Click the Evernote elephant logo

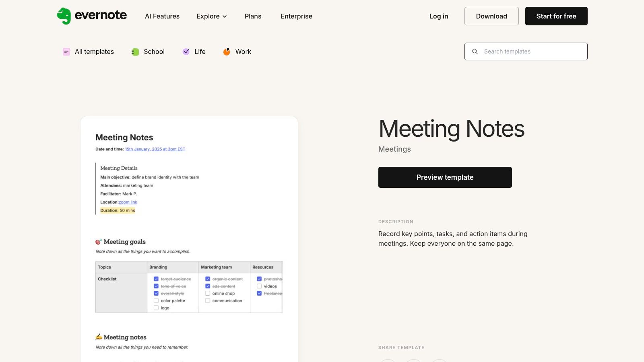point(63,16)
